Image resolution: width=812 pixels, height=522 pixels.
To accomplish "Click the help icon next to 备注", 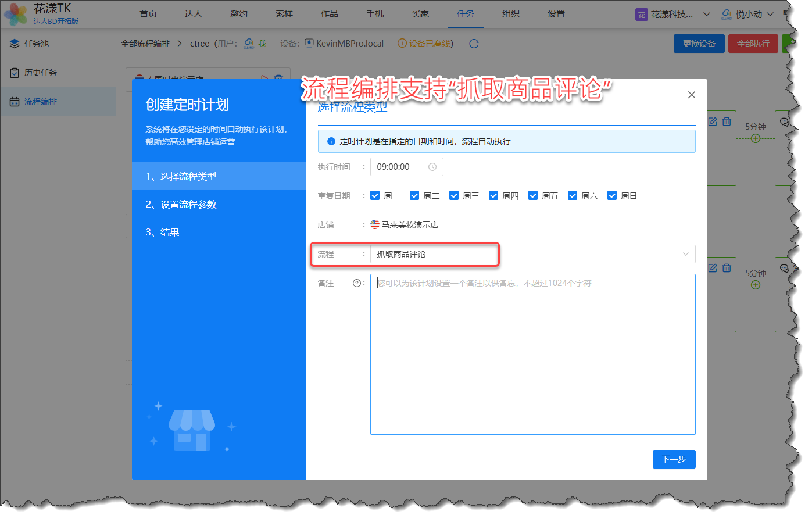I will 357,283.
